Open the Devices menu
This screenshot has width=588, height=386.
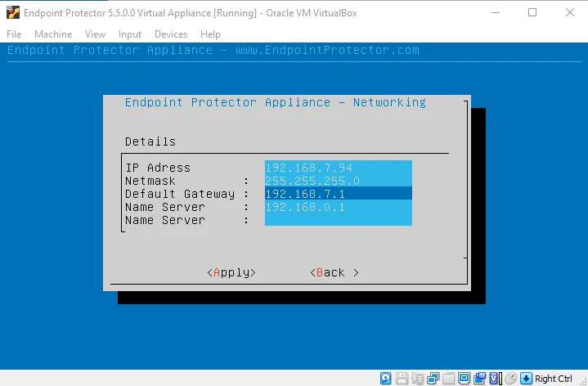pos(171,34)
